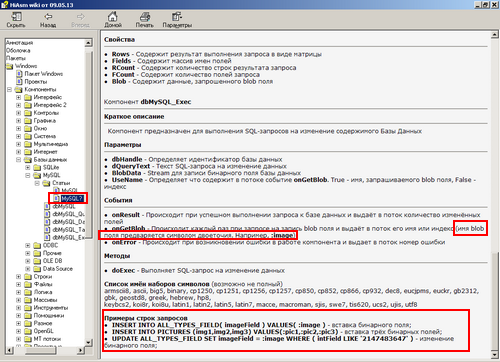
Task: Click the tree panel scroll-right arrow
Action: tap(81, 350)
